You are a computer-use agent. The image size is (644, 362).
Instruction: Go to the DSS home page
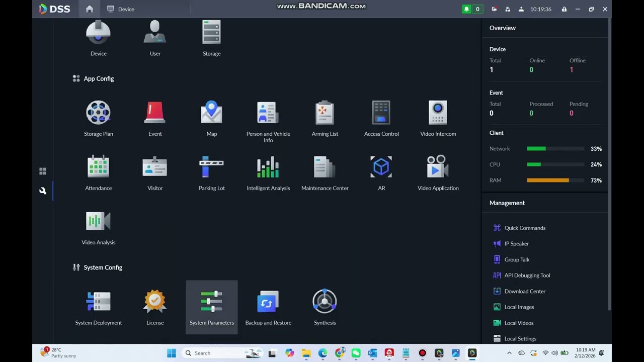point(89,9)
